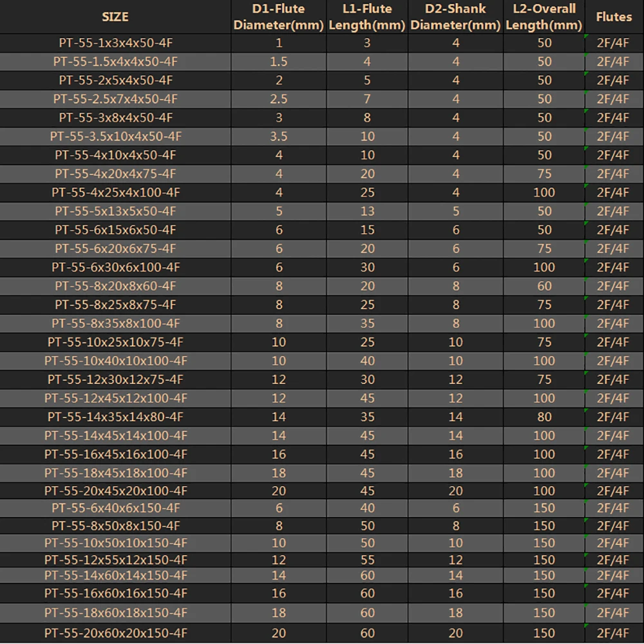Select the PT-55-4x20x4x75-4F cell
The image size is (644, 644).
click(x=115, y=174)
